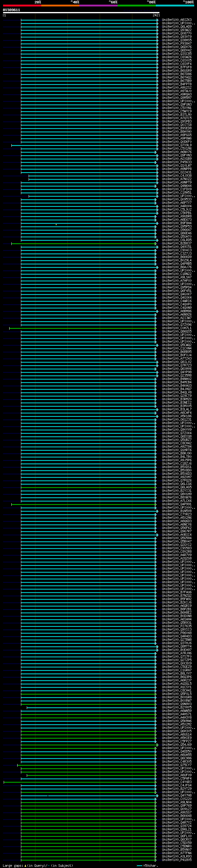Click the green alignment bar for UniRef100_B2B837

coord(84,243)
